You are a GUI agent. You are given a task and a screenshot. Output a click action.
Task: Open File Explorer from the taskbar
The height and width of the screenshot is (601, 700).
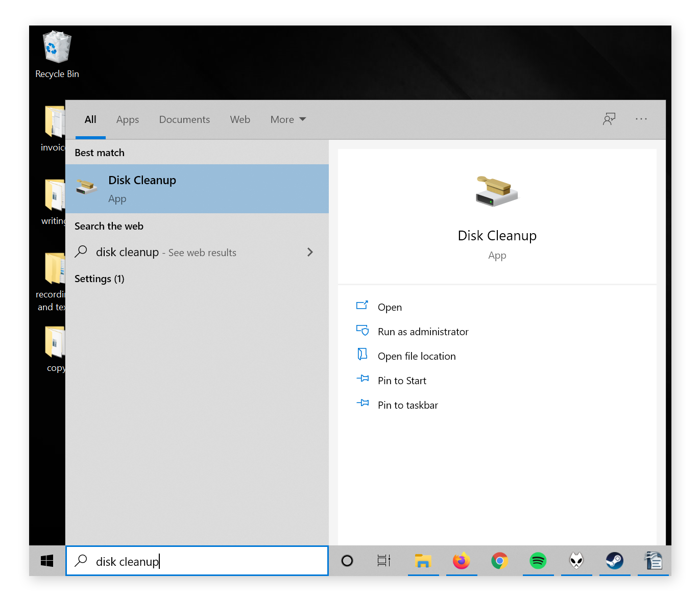[423, 561]
